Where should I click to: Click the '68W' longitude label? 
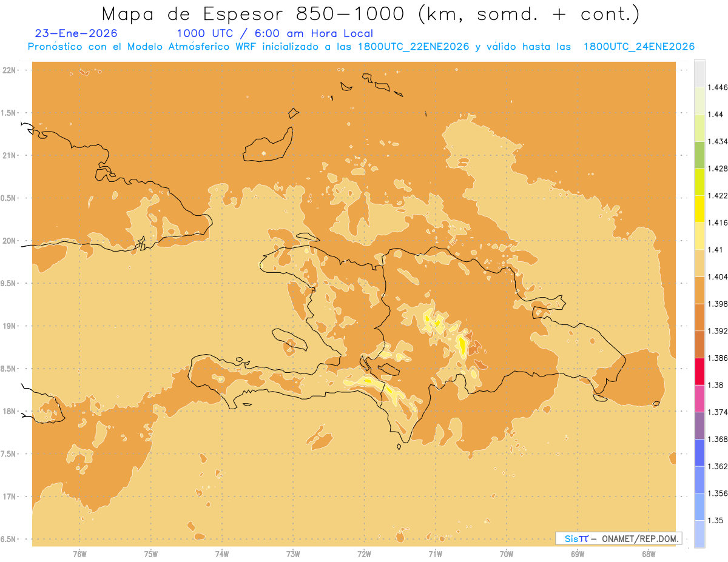(x=649, y=554)
